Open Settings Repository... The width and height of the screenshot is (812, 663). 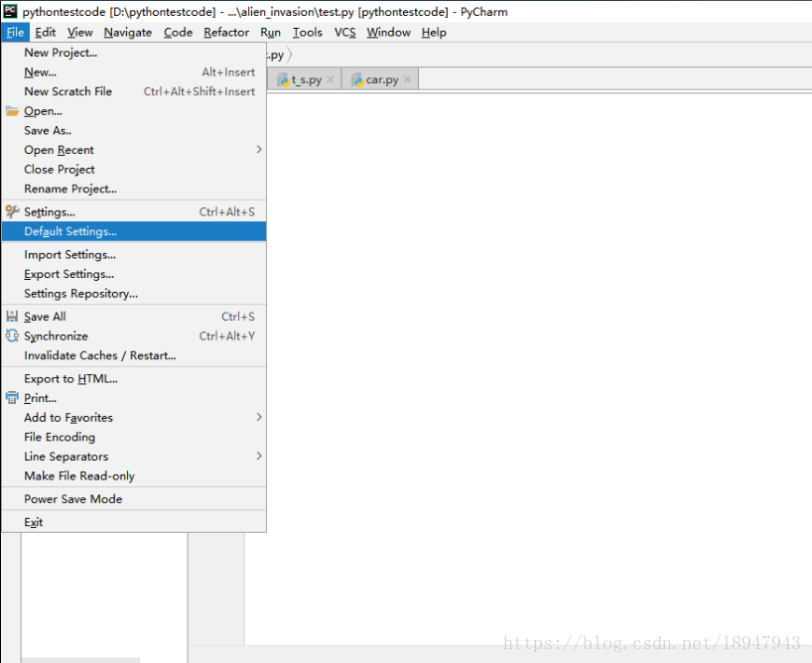click(x=134, y=293)
